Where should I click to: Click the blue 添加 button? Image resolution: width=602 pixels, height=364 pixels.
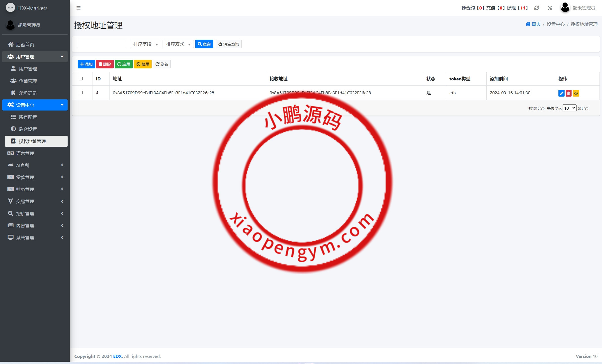point(86,64)
